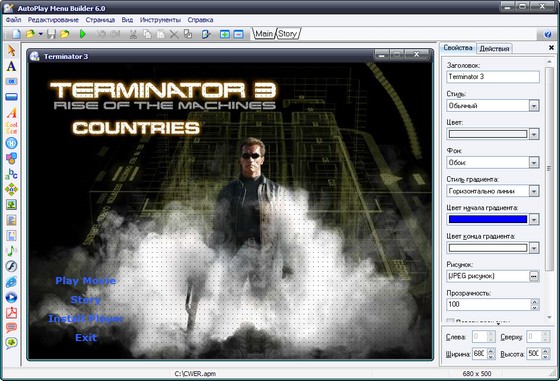Viewport: 560px width, 381px height.
Task: Click the blue gradient start color swatch
Action: coord(488,219)
